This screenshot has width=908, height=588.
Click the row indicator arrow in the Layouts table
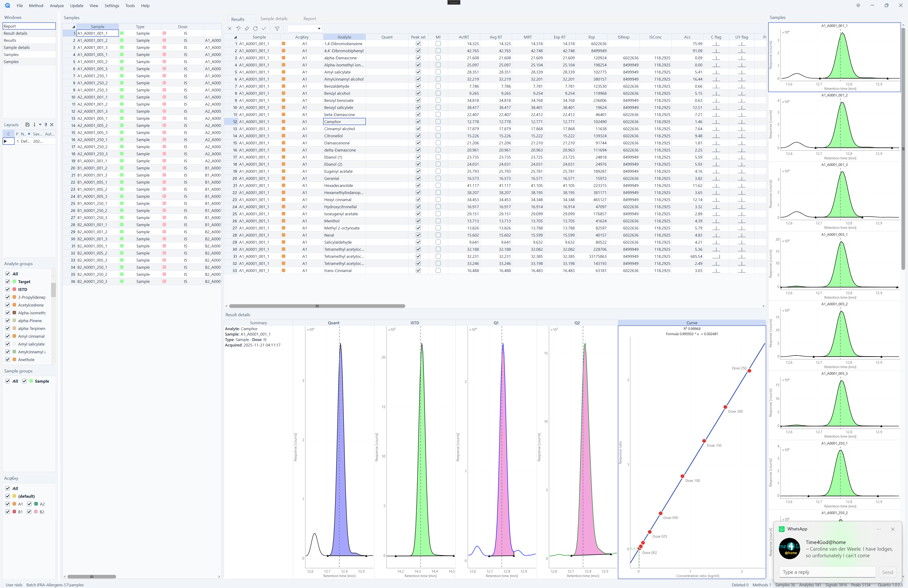pos(5,141)
